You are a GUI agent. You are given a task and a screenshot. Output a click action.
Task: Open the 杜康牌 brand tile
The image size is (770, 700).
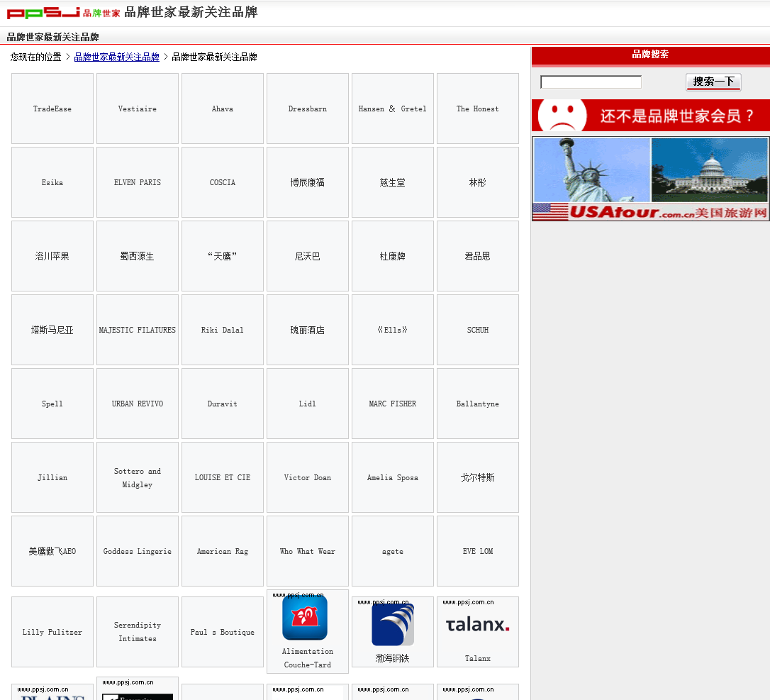(x=392, y=256)
